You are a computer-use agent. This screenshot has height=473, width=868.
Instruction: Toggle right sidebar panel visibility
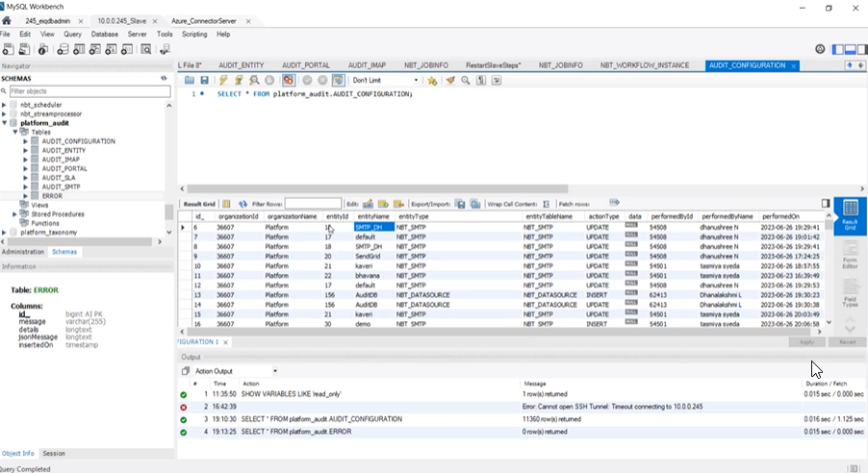[x=862, y=49]
